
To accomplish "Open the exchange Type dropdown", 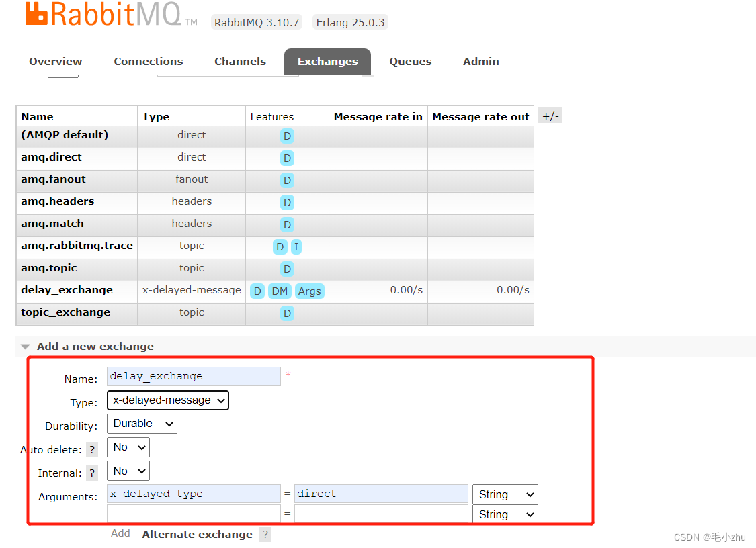I will coord(167,400).
